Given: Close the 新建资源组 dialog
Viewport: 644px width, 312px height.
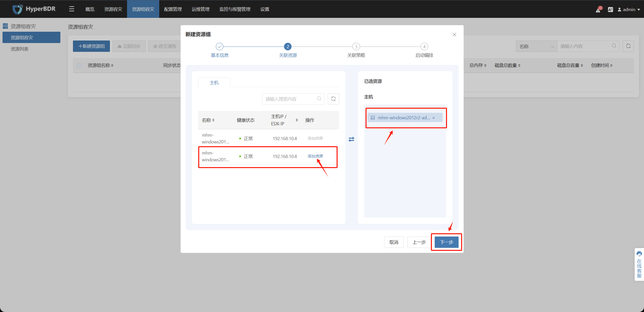Looking at the screenshot, I should point(454,34).
